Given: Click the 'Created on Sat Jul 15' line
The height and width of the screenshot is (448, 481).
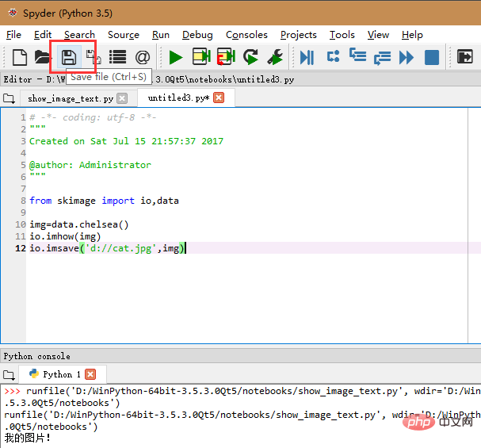Looking at the screenshot, I should (x=126, y=141).
